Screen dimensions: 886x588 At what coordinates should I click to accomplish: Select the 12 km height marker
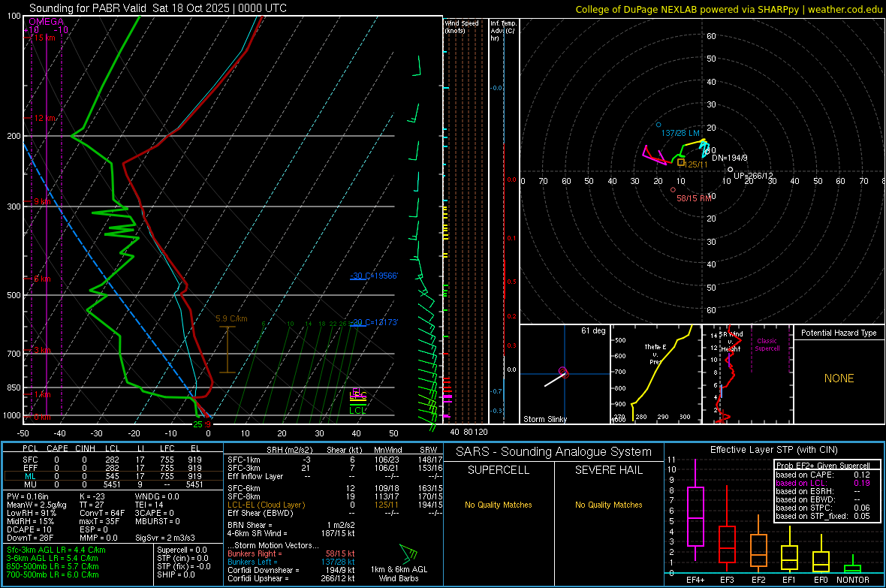click(44, 118)
